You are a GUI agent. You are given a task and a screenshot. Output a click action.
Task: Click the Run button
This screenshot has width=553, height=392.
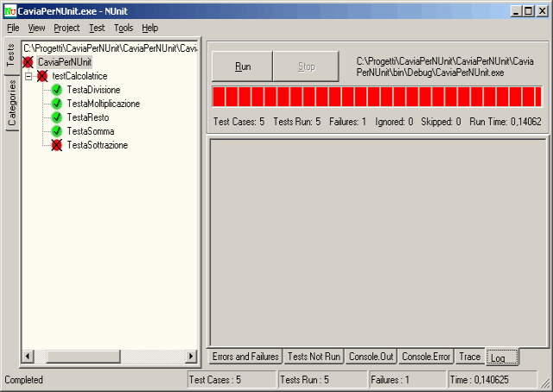(x=242, y=66)
